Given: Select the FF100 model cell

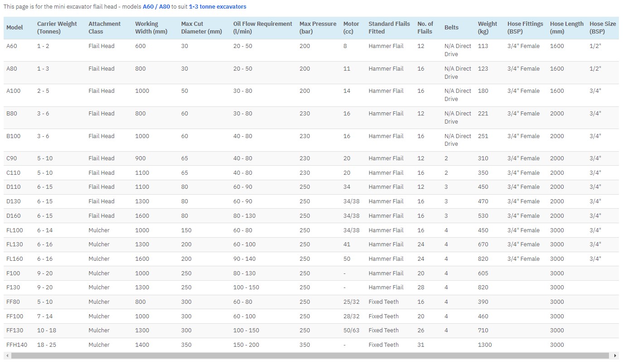Looking at the screenshot, I should coord(14,316).
